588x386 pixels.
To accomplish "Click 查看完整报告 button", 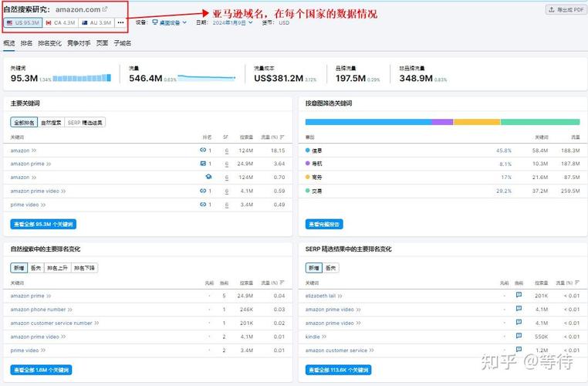I will pos(324,224).
